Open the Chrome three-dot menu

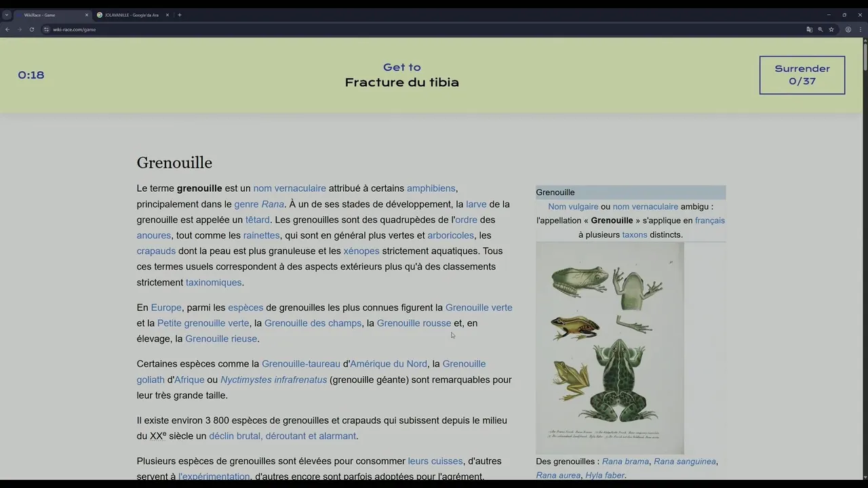click(x=859, y=29)
